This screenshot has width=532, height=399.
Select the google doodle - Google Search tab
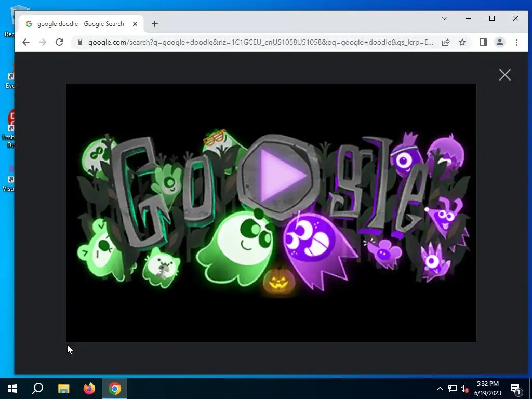click(x=82, y=24)
